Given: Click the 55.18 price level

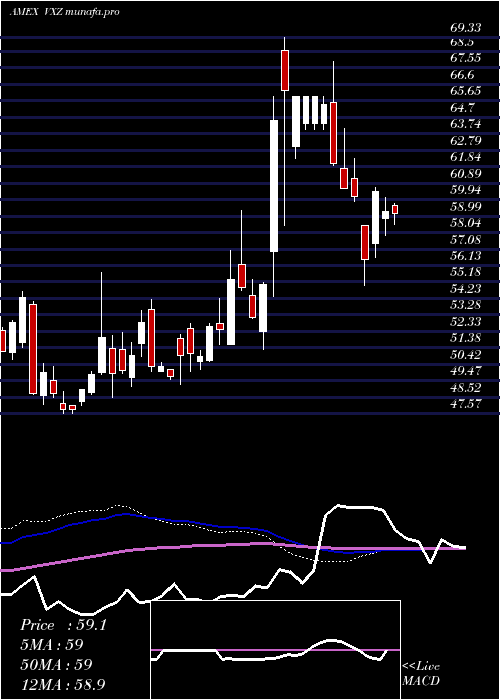Looking at the screenshot, I should 465,272.
